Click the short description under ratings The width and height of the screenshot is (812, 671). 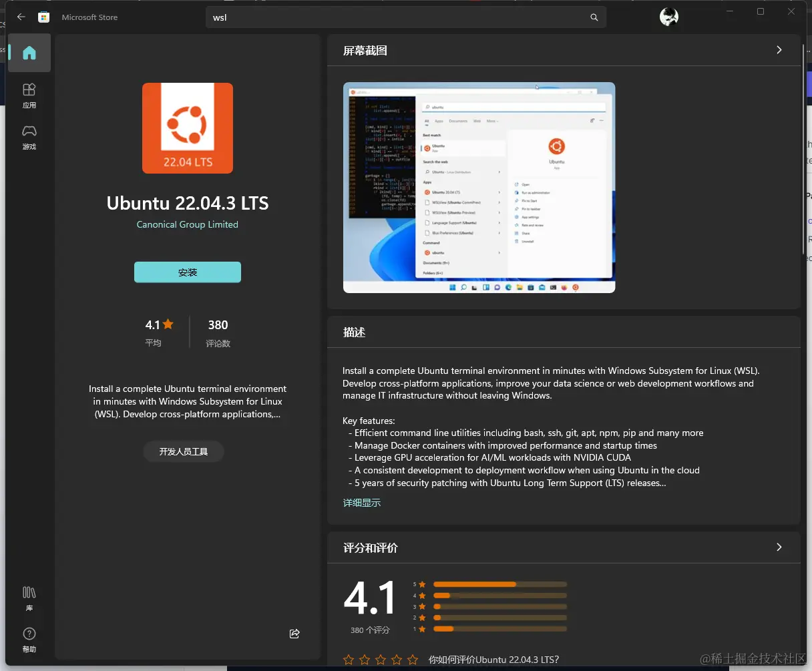coord(188,401)
